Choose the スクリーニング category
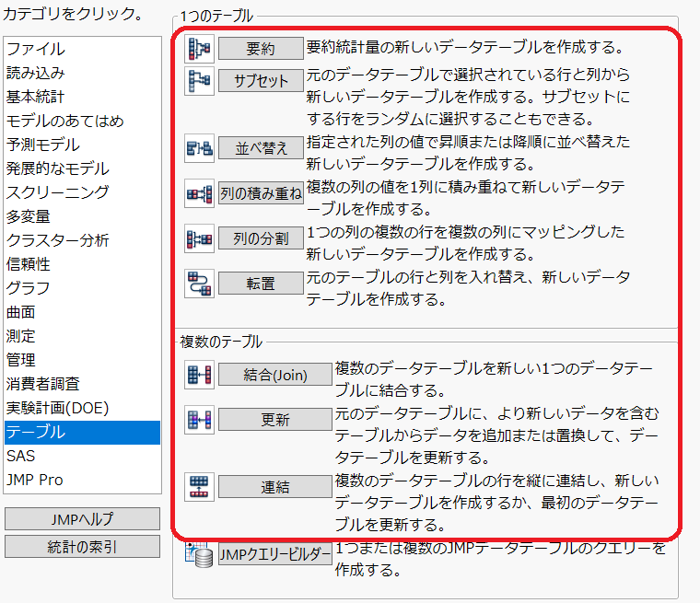Screen dimensions: 700x603 pos(82,192)
